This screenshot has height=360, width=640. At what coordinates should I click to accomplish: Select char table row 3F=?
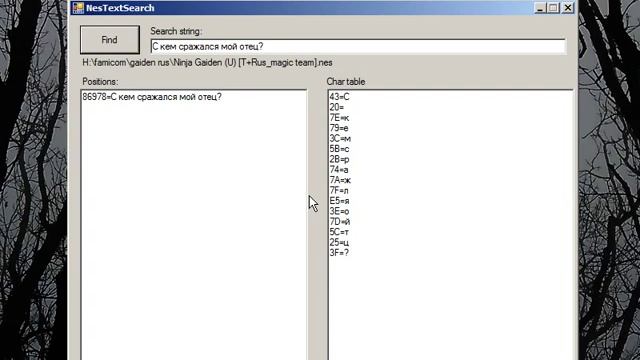339,253
